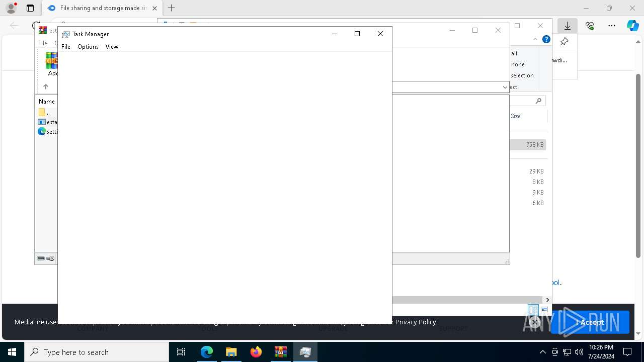This screenshot has height=362, width=644.
Task: Open Edge downloads button
Action: click(x=568, y=26)
